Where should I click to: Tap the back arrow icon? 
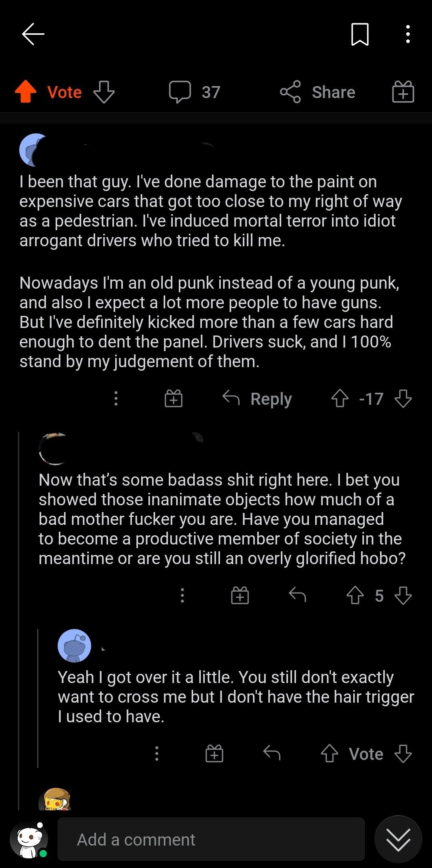pos(33,34)
